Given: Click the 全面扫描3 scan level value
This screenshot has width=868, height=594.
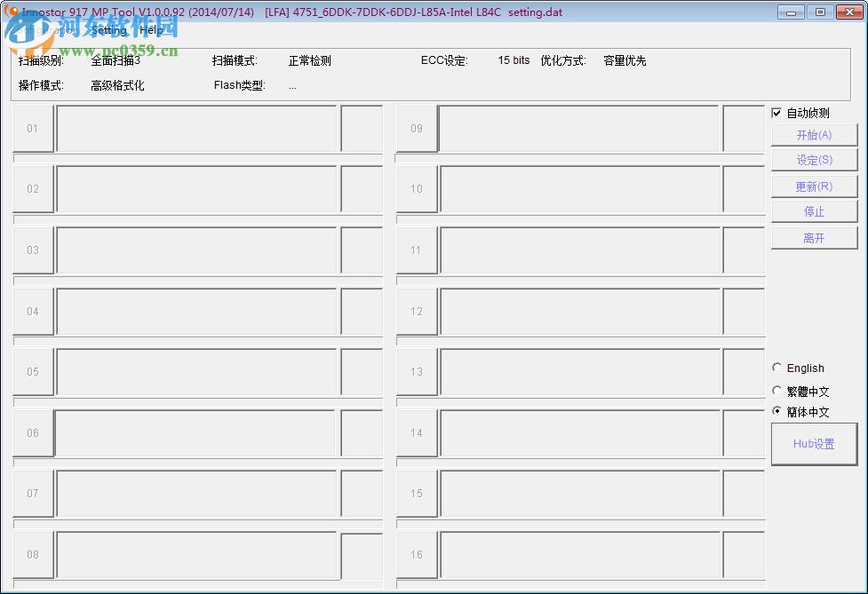Looking at the screenshot, I should [113, 61].
